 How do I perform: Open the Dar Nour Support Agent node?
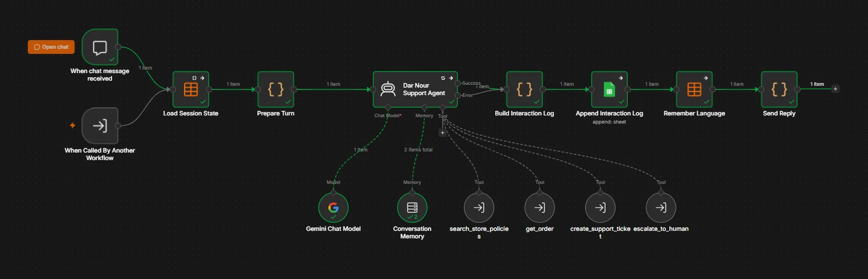[x=415, y=89]
